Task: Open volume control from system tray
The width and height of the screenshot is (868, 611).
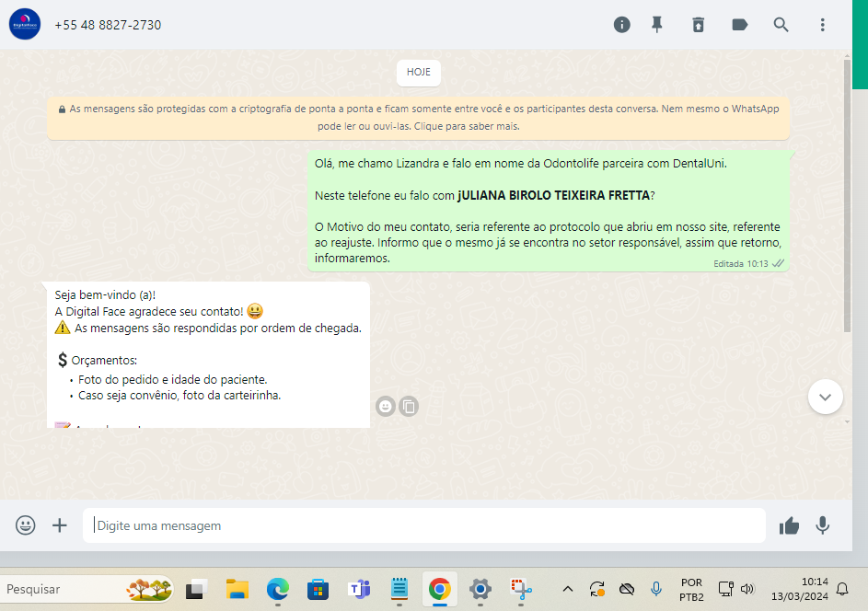Action: (747, 589)
